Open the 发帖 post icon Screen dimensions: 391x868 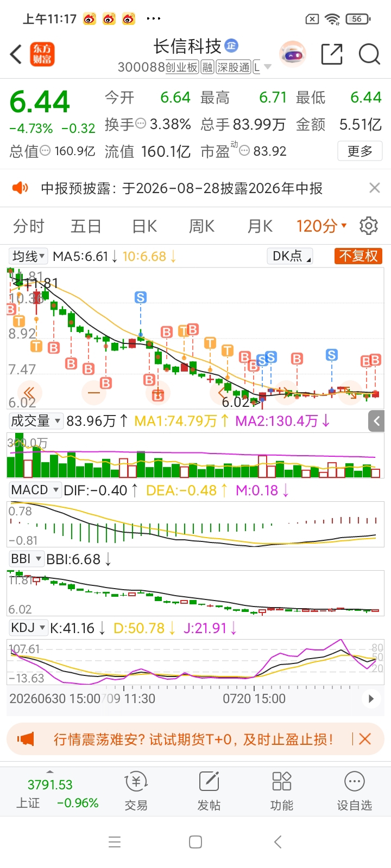click(x=209, y=791)
